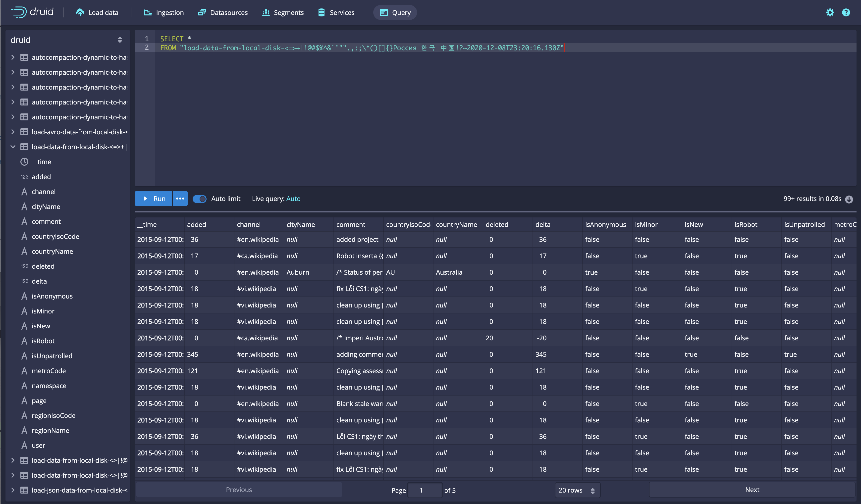861x504 pixels.
Task: Open the Segments view
Action: point(283,13)
